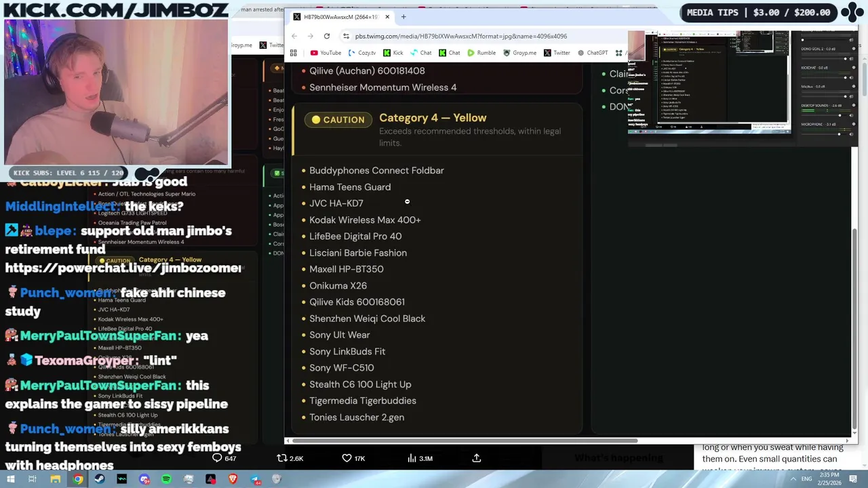This screenshot has height=488, width=868.
Task: Click 'Sony LinkBuds Fit' list item
Action: (x=347, y=351)
